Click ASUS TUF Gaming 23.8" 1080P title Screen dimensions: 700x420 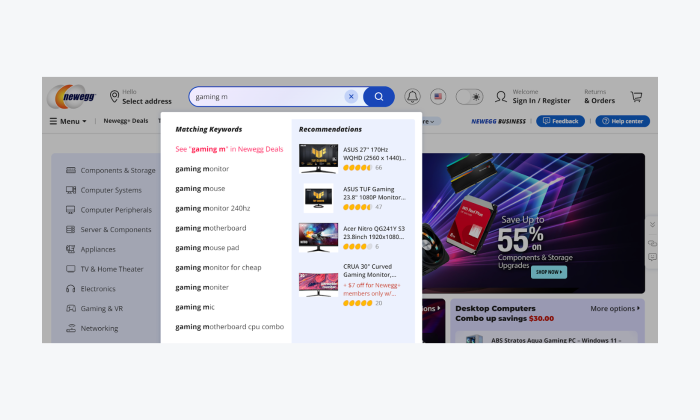pyautogui.click(x=374, y=193)
